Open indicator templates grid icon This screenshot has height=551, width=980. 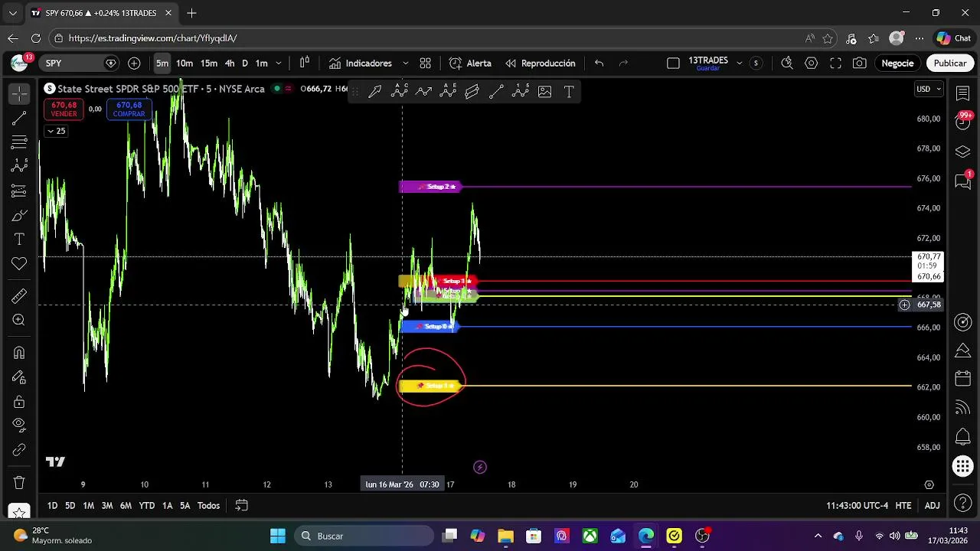[425, 63]
